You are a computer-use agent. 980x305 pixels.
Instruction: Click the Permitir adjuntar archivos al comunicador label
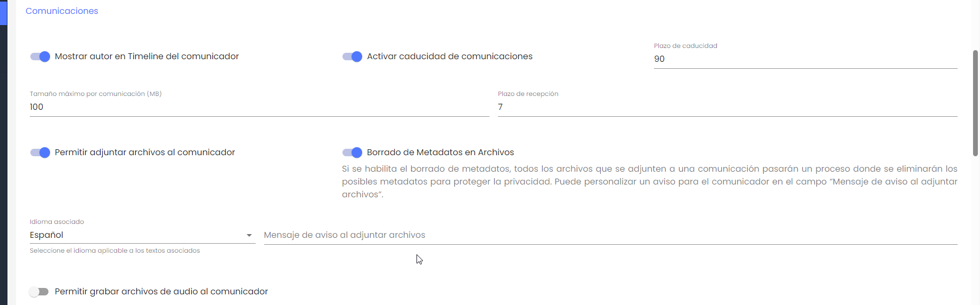tap(145, 152)
